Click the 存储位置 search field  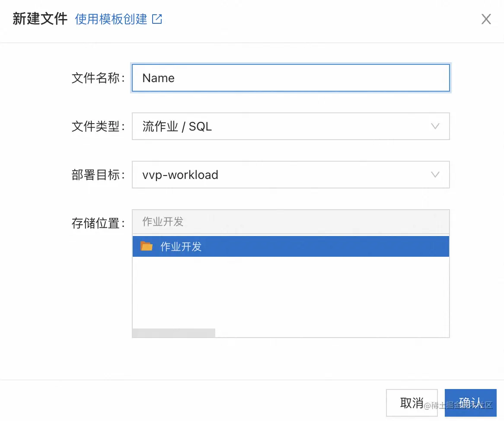pos(290,222)
